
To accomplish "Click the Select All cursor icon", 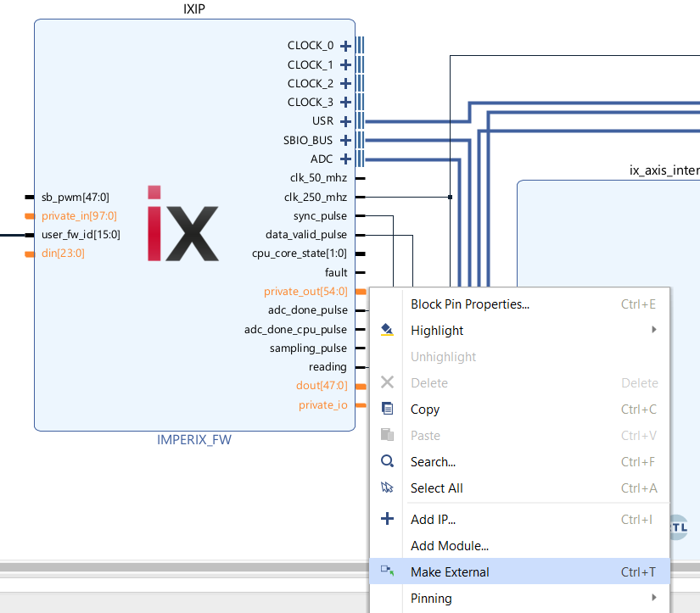I will point(387,488).
